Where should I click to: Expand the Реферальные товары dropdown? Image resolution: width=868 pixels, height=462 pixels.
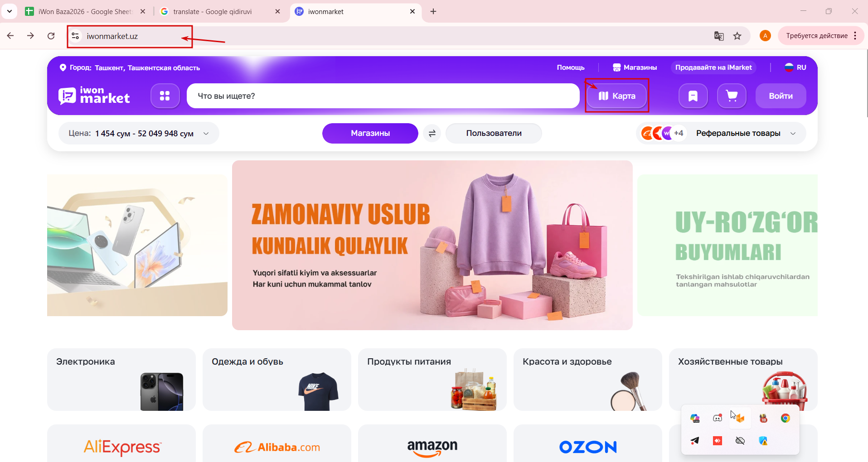pyautogui.click(x=722, y=133)
